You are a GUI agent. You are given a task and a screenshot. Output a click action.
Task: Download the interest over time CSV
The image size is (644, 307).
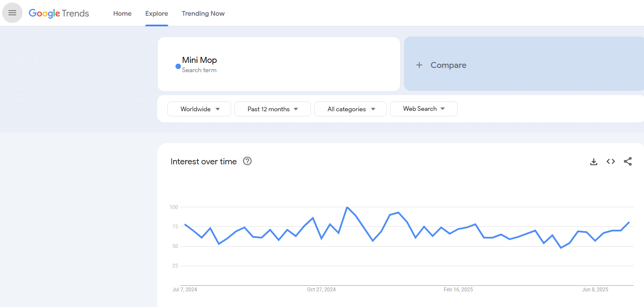pyautogui.click(x=593, y=161)
